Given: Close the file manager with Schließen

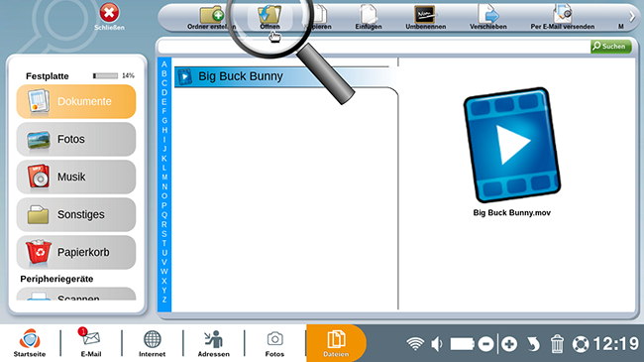Looking at the screenshot, I should pos(109,17).
